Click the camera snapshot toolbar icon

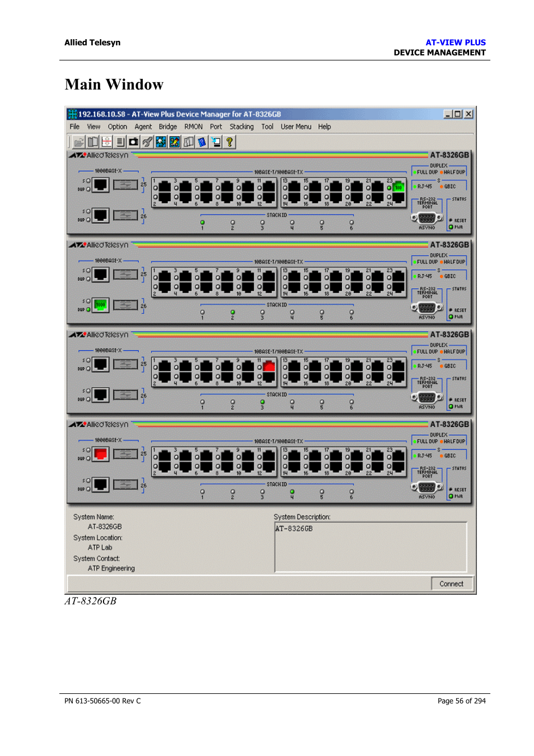[134, 142]
